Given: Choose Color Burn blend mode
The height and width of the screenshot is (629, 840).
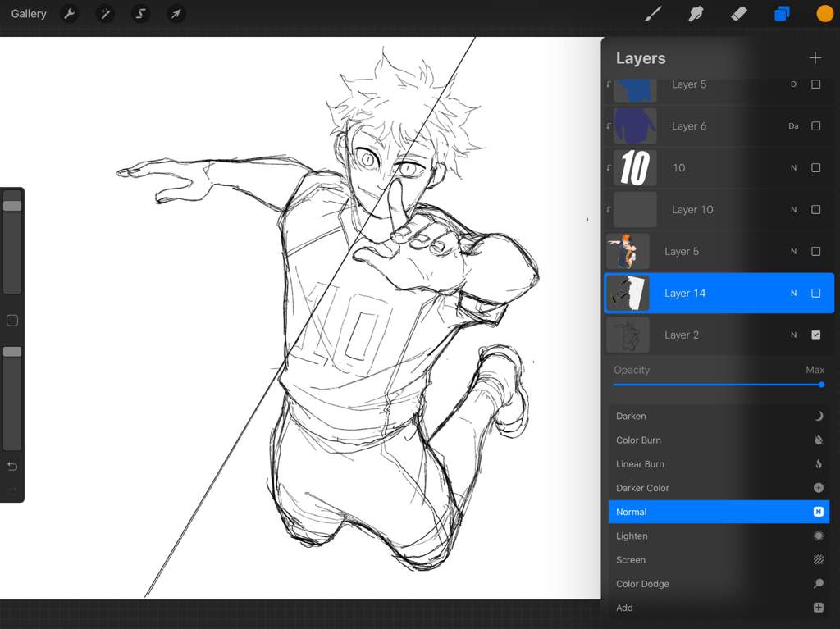Looking at the screenshot, I should (x=719, y=440).
